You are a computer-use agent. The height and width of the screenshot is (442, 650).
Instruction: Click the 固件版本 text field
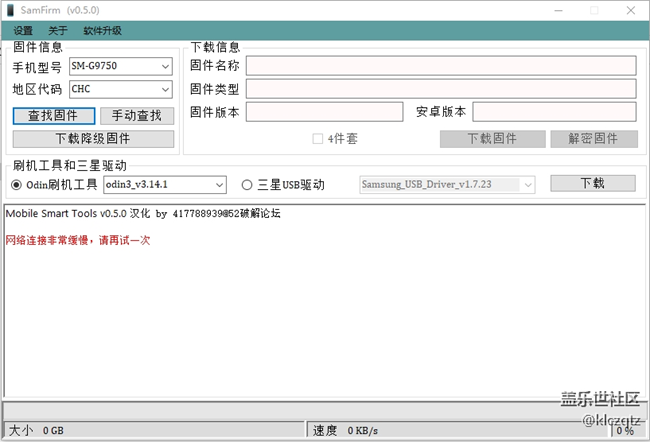324,111
